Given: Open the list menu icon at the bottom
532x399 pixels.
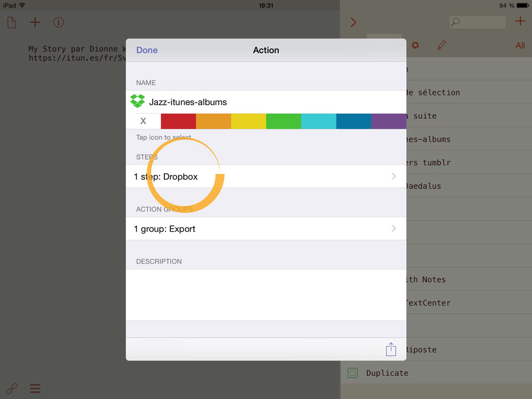Looking at the screenshot, I should click(35, 388).
